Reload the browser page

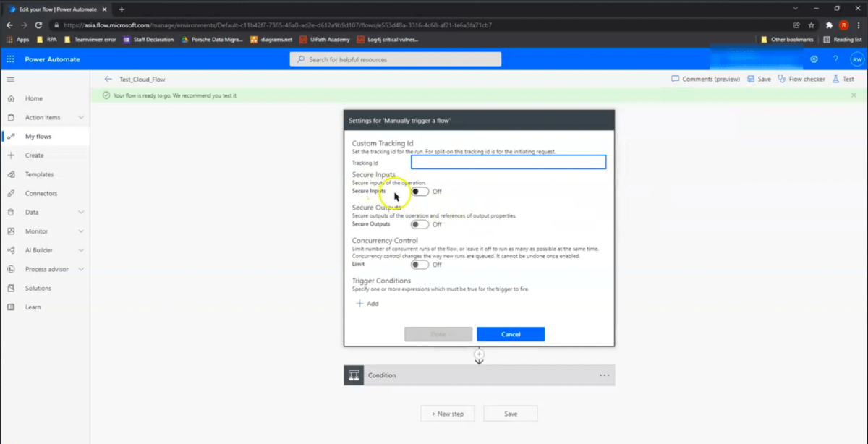tap(38, 25)
